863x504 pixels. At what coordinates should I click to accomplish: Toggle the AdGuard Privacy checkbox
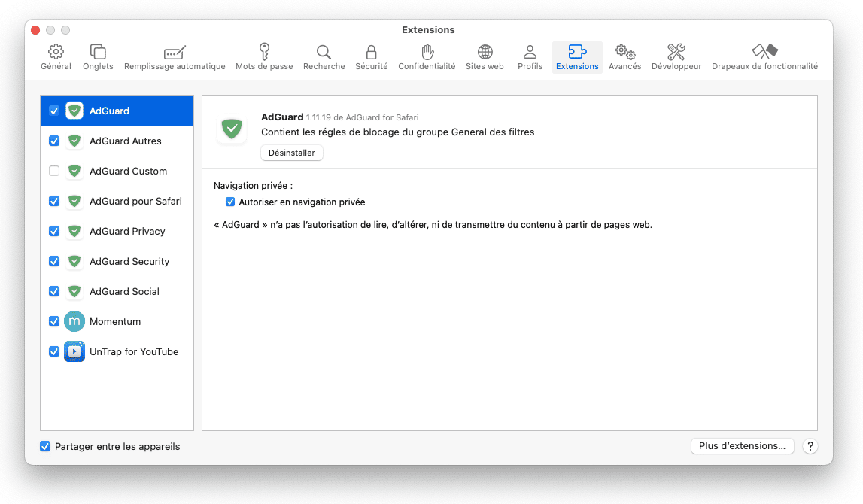(x=54, y=231)
